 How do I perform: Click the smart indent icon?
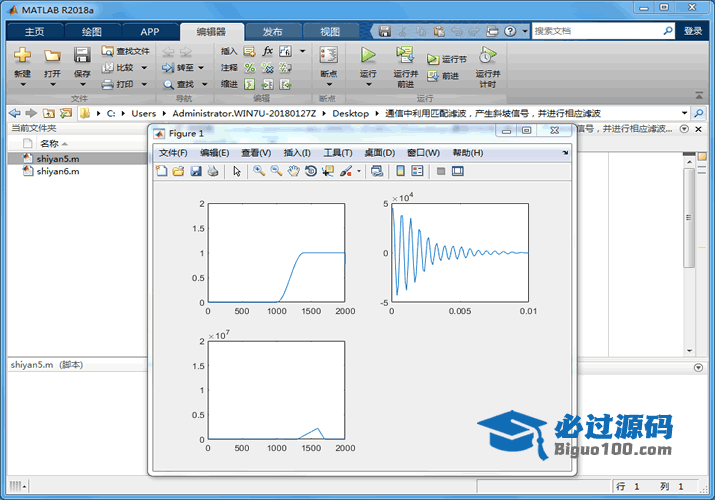pyautogui.click(x=249, y=84)
